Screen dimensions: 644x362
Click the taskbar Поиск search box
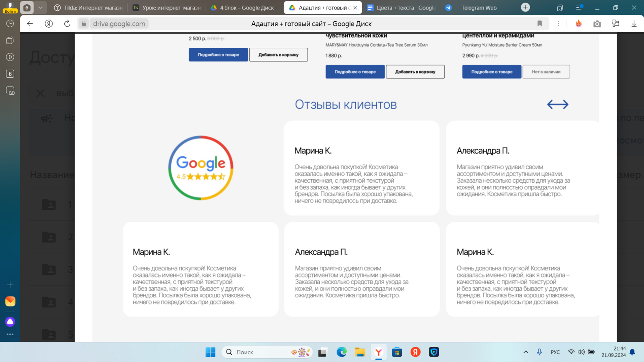pos(267,352)
